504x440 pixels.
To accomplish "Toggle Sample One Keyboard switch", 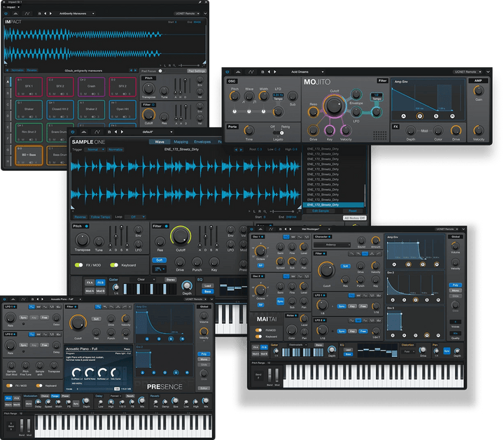I will point(114,265).
